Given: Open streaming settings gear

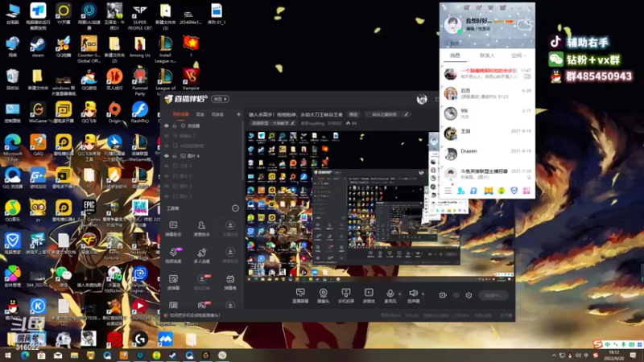Looking at the screenshot, I should (x=469, y=295).
